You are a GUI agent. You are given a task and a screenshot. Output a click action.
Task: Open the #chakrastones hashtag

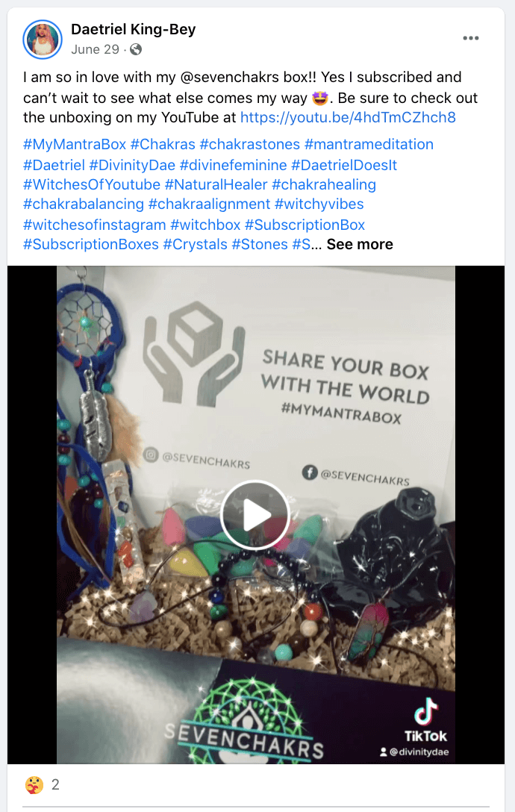pyautogui.click(x=250, y=144)
